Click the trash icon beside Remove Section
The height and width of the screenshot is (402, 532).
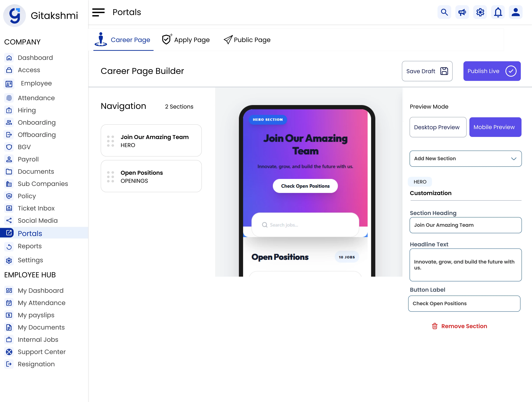[435, 326]
